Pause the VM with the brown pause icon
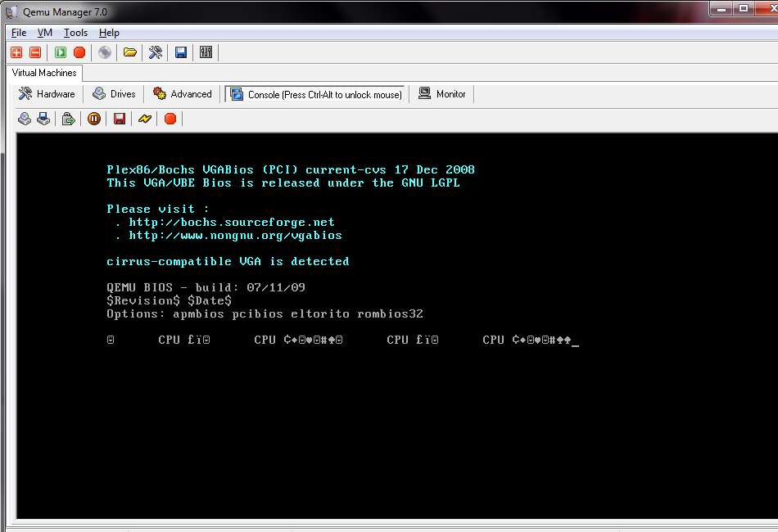Viewport: 778px width, 532px height. click(94, 119)
